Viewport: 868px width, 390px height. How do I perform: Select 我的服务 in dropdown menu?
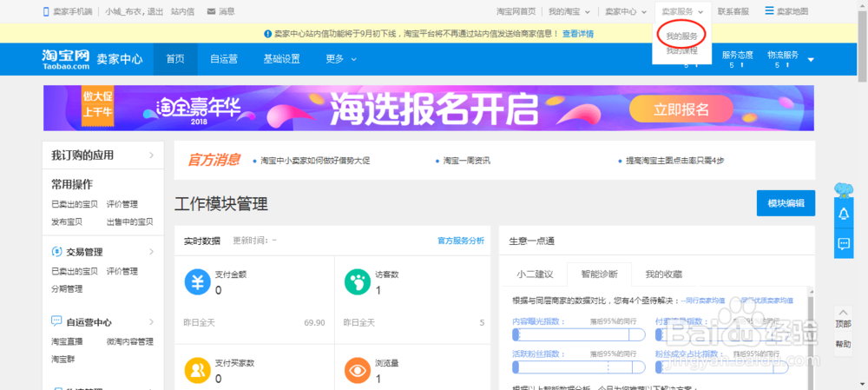pyautogui.click(x=681, y=36)
